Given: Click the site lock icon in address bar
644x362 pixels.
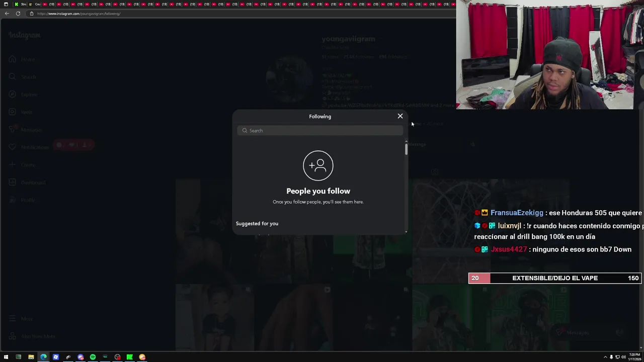Looking at the screenshot, I should pos(31,14).
